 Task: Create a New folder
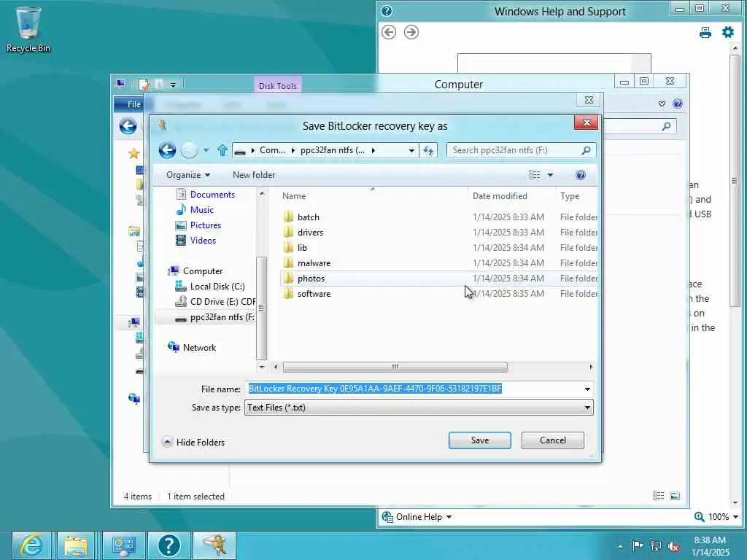tap(254, 175)
